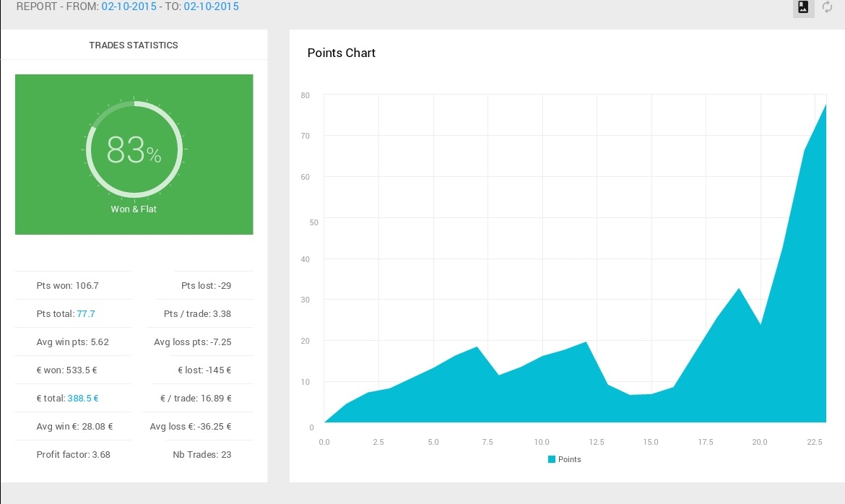Click the Avg win pts: 5.62 entry
Screen dimensions: 845x504
[x=73, y=342]
